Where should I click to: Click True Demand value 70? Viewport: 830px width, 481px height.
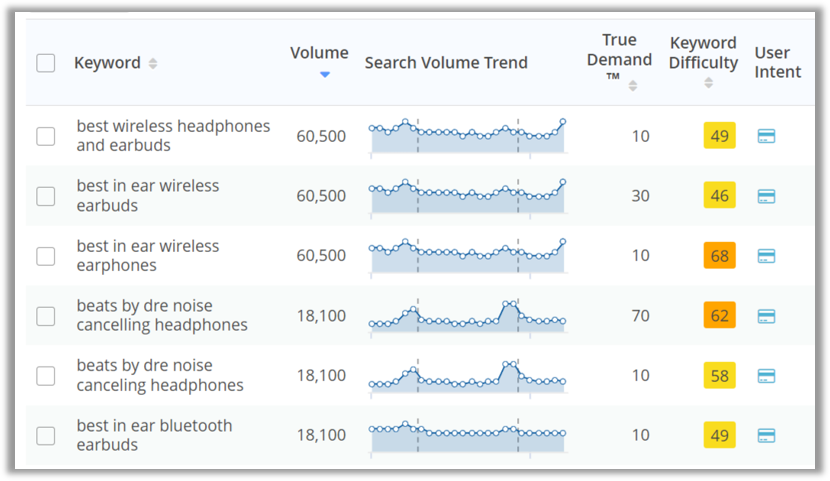coord(640,316)
